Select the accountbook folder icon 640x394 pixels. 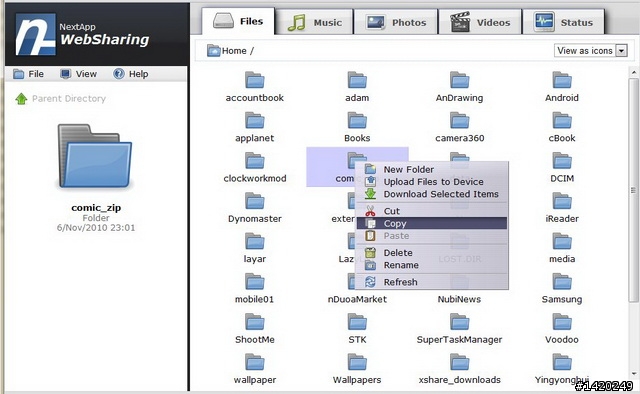[x=255, y=80]
